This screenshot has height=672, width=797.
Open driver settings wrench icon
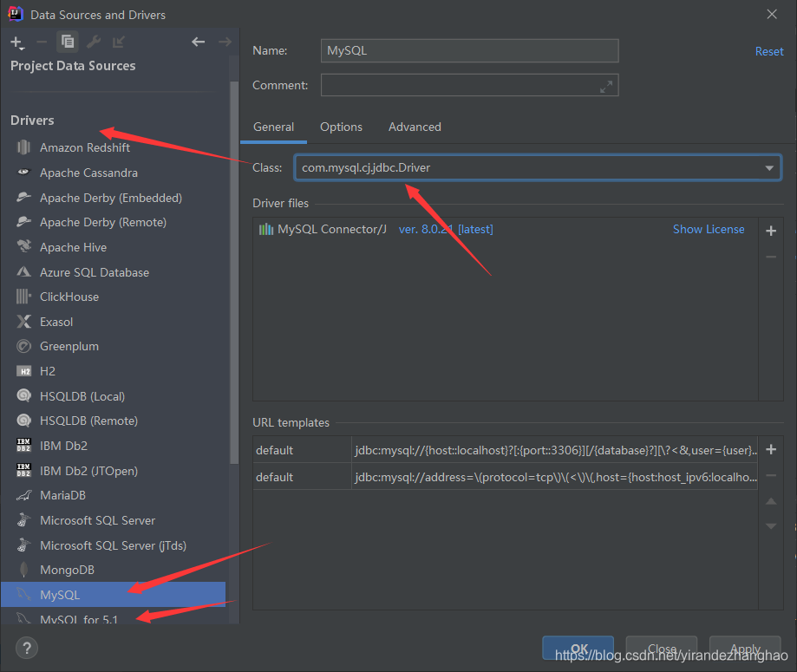coord(94,42)
